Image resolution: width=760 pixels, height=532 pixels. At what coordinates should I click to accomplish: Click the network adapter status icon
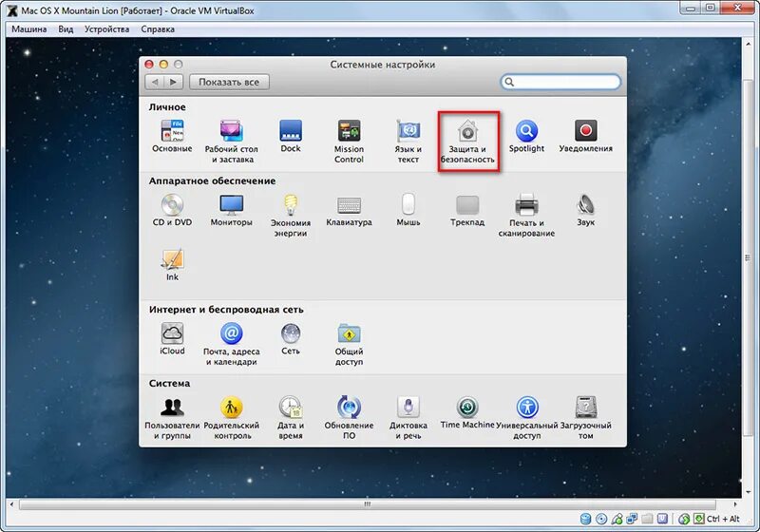pyautogui.click(x=632, y=519)
